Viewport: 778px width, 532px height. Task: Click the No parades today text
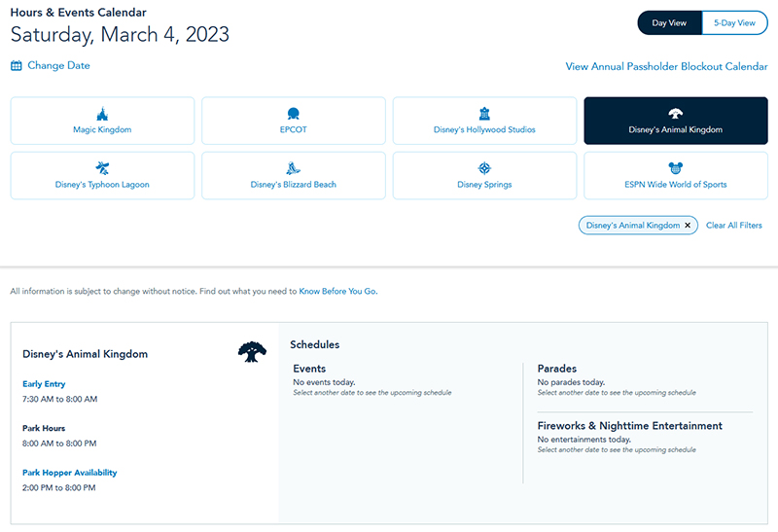571,382
